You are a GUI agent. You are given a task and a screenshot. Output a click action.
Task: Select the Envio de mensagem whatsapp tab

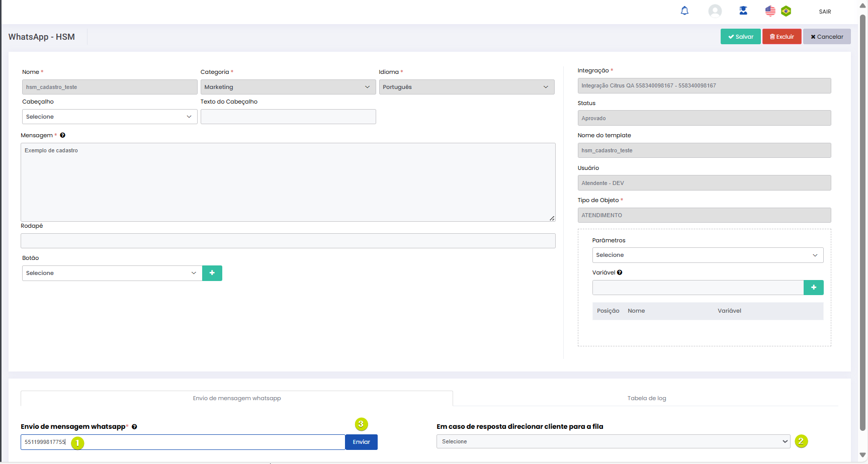[x=237, y=398]
